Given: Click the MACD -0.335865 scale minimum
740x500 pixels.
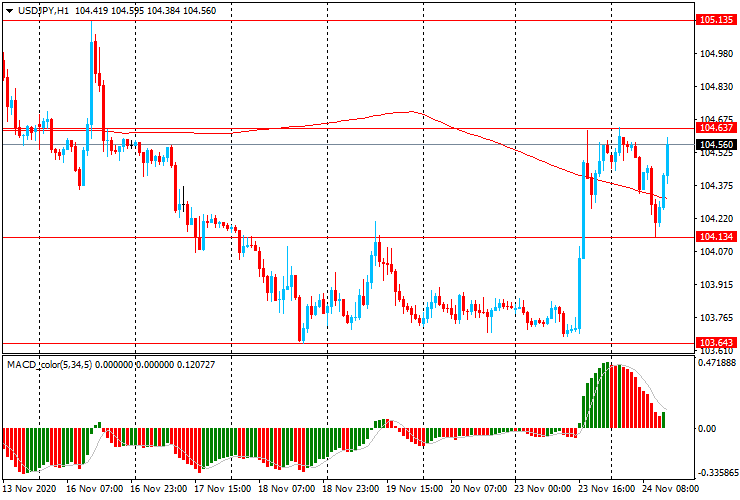Looking at the screenshot, I should point(717,473).
